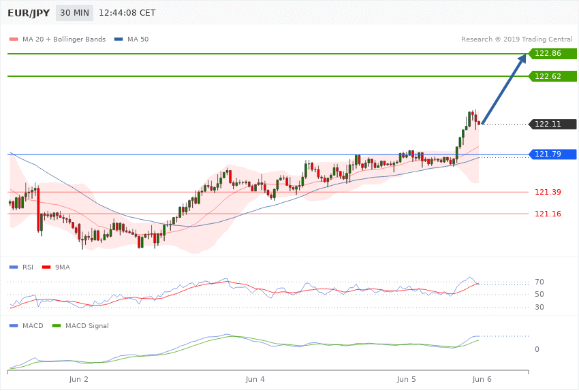Click the 121.16 red support label
The image size is (579, 392).
click(548, 214)
